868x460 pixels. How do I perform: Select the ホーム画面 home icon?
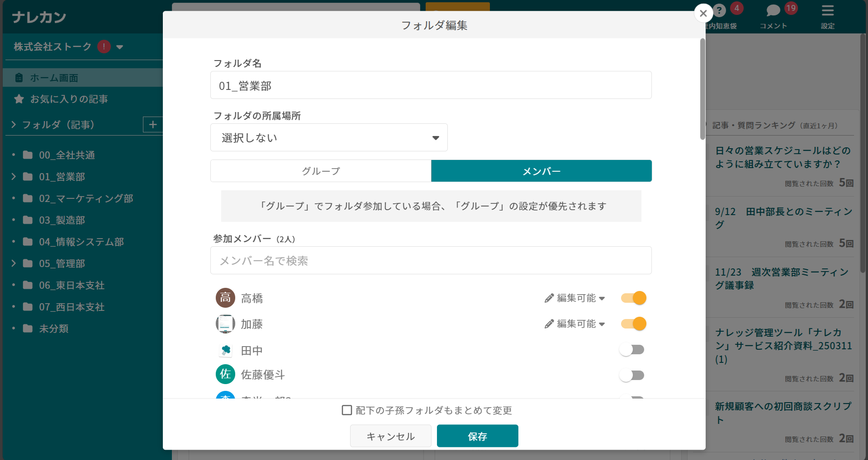pyautogui.click(x=19, y=77)
